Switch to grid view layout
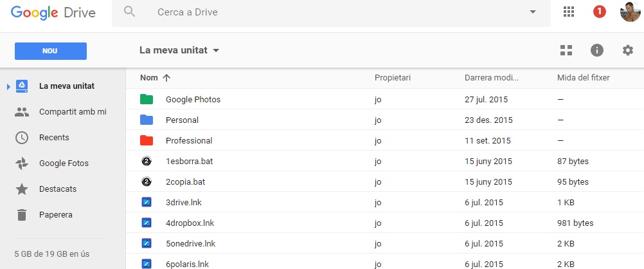The height and width of the screenshot is (269, 644). point(566,50)
